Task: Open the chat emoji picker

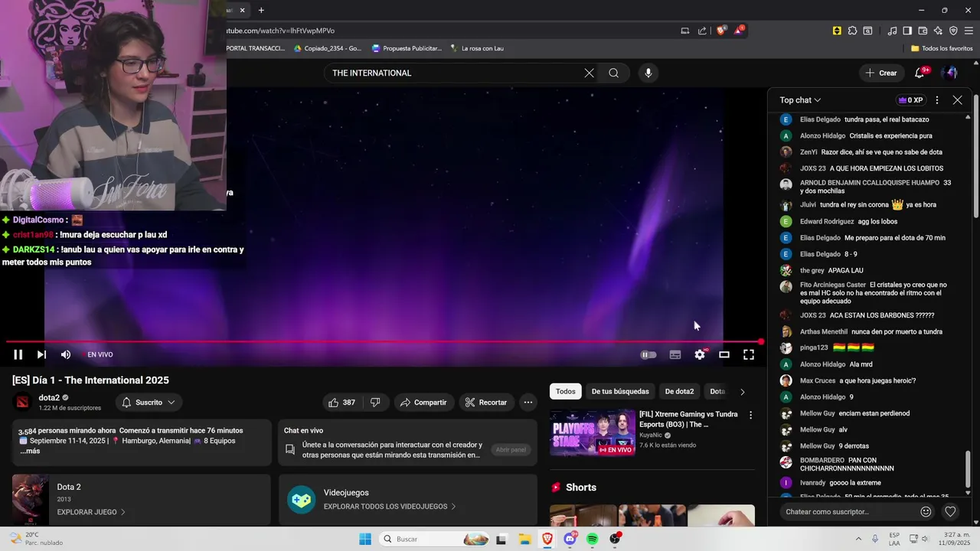Action: (x=926, y=512)
